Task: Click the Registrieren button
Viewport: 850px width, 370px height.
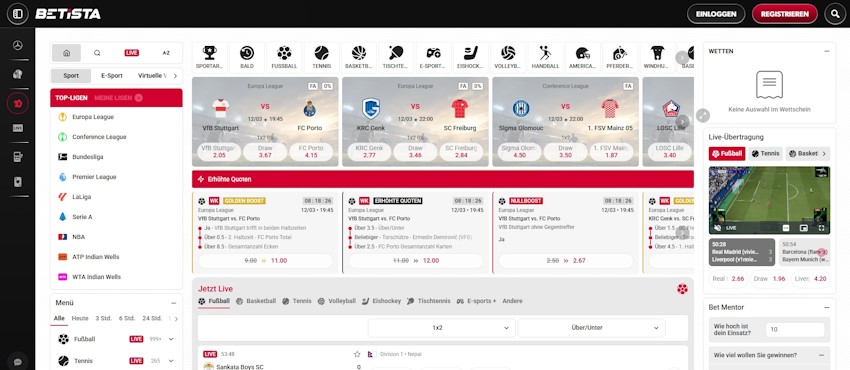Action: pos(784,14)
